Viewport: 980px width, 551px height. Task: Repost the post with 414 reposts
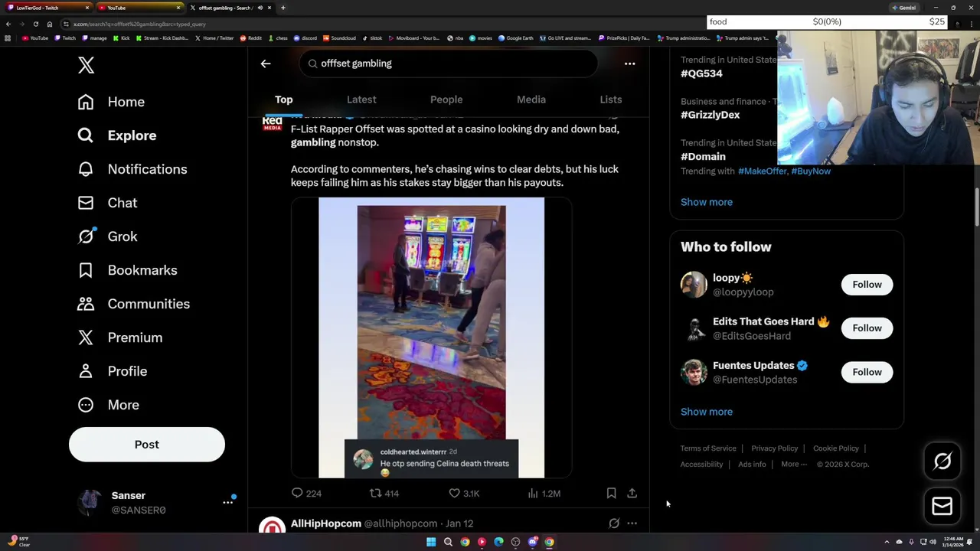tap(384, 494)
